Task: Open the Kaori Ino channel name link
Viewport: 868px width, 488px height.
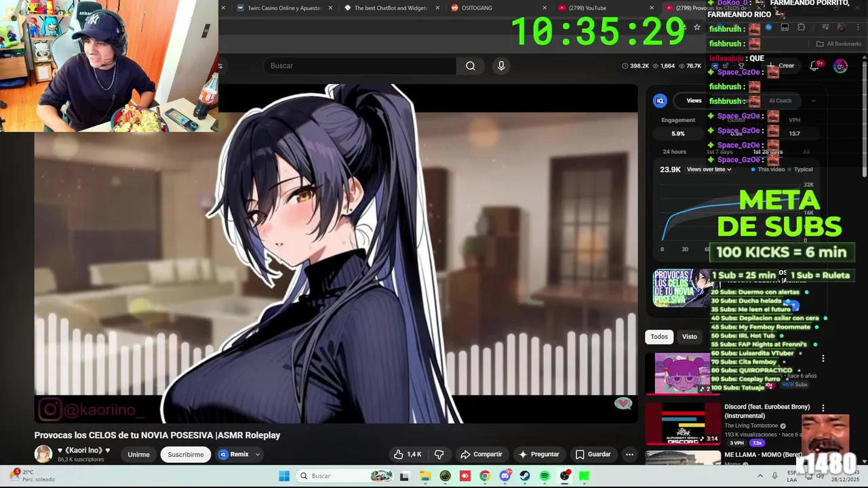Action: tap(83, 450)
